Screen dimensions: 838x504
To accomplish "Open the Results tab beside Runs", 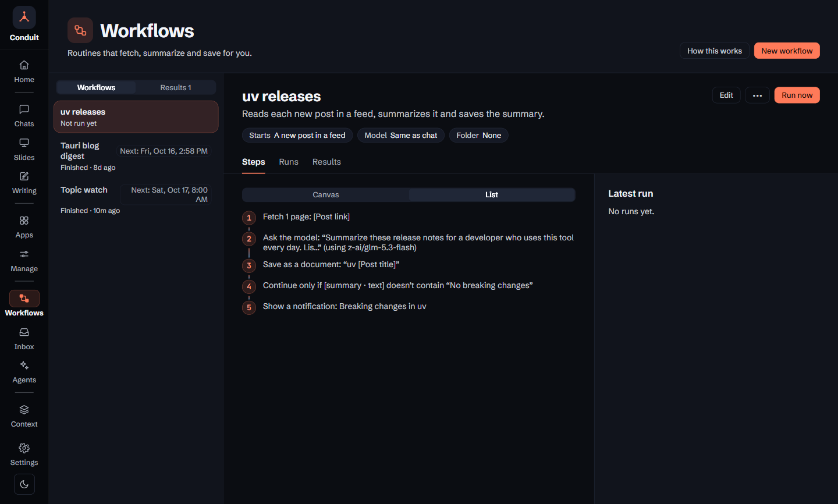I will tap(326, 162).
